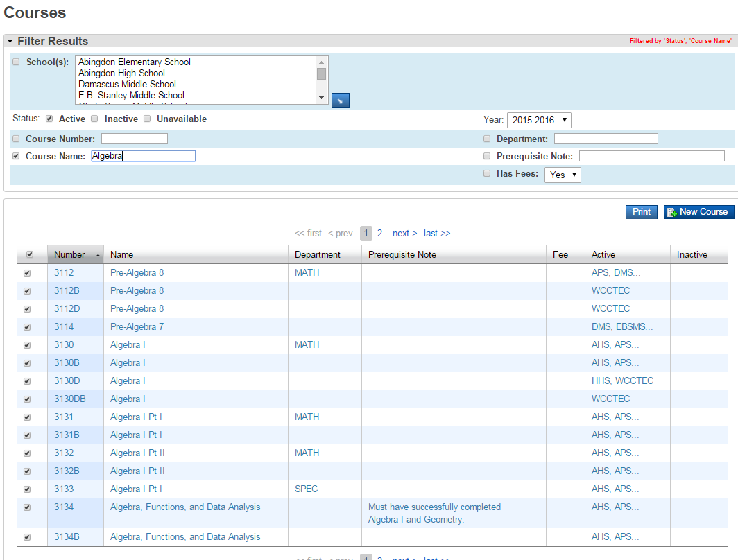Toggle the select-all checkbox in table header
This screenshot has width=738, height=560.
30,254
